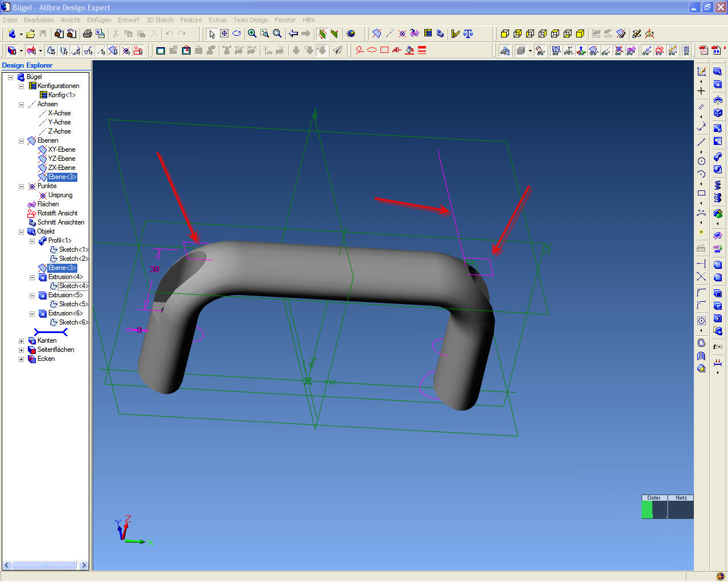This screenshot has height=582, width=728.
Task: Click the redline text tool
Action: click(397, 50)
